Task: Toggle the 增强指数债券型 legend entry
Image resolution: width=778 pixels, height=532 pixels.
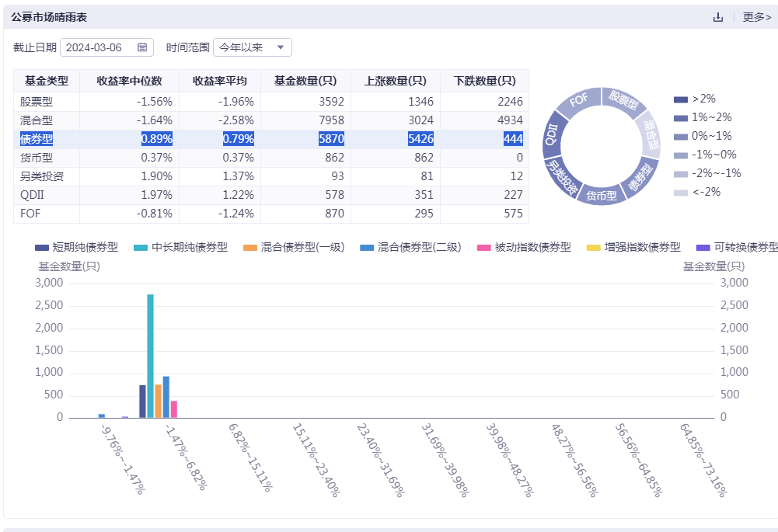Action: 632,247
